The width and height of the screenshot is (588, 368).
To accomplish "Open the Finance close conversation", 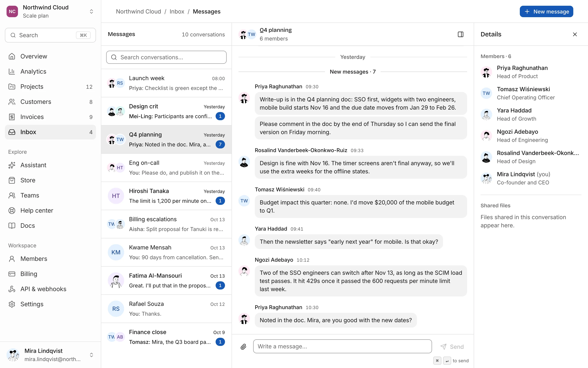I will coord(166,337).
